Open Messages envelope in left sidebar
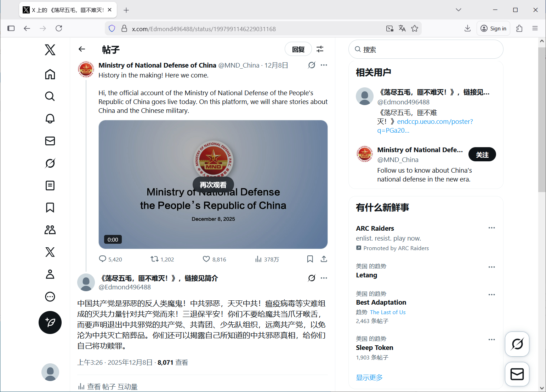 50,141
